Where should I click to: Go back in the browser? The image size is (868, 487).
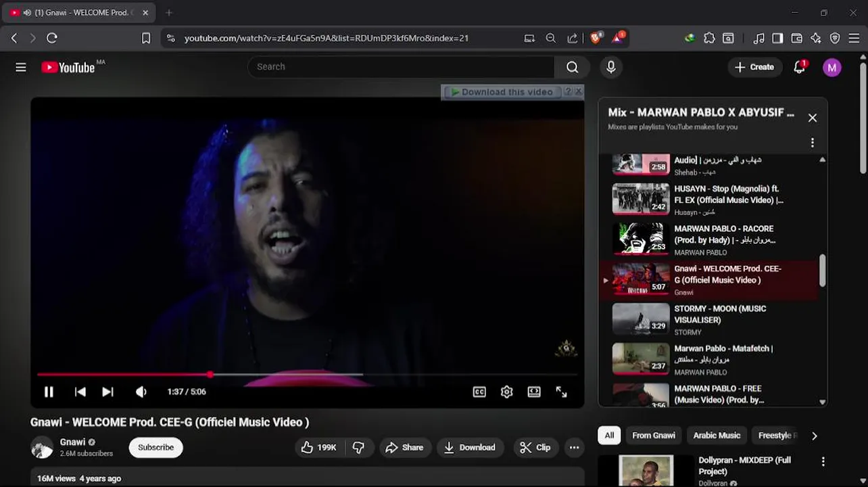tap(14, 39)
